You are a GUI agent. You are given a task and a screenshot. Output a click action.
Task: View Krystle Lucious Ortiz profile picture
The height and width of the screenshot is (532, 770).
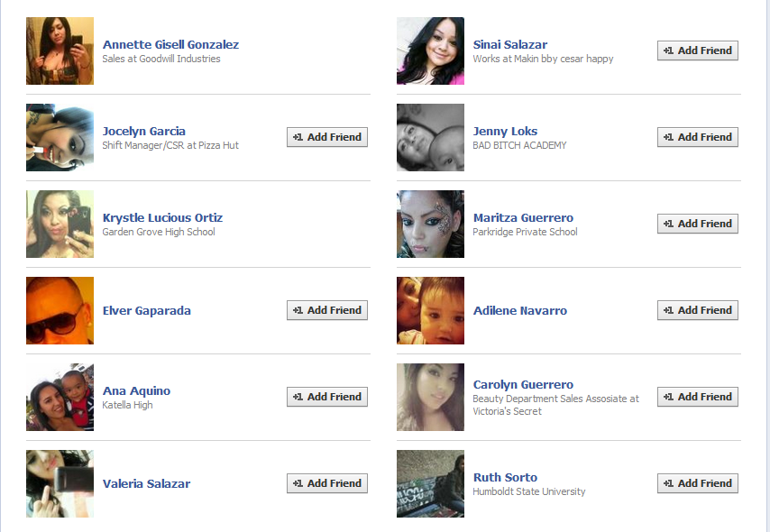point(60,224)
